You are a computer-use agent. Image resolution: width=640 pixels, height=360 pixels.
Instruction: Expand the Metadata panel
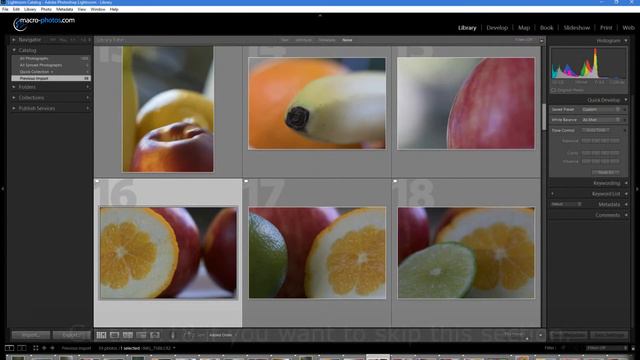626,204
